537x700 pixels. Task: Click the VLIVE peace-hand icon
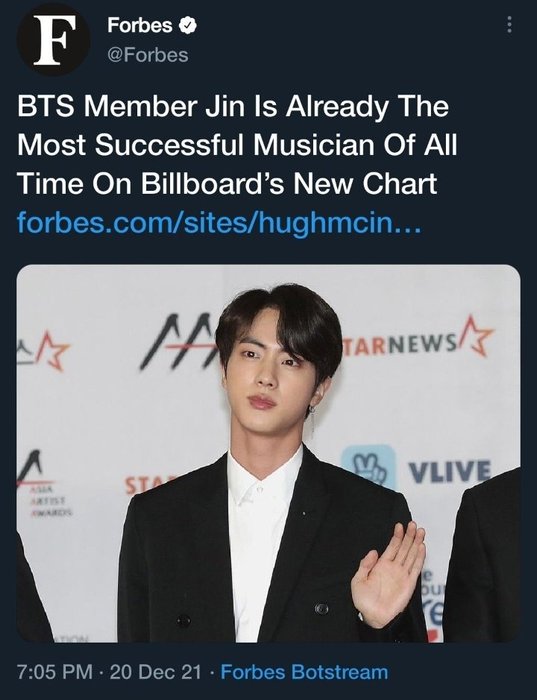(369, 467)
